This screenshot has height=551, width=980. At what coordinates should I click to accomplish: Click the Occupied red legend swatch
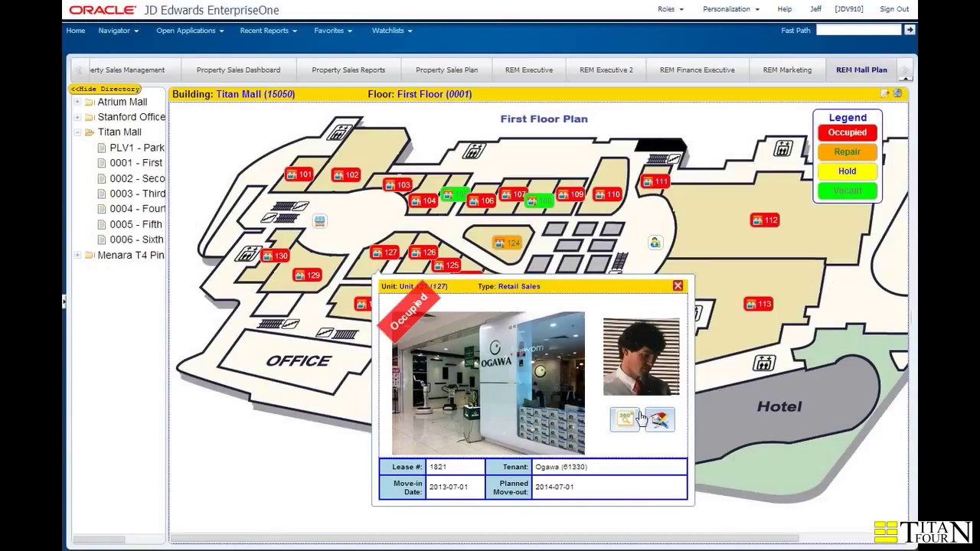coord(847,132)
